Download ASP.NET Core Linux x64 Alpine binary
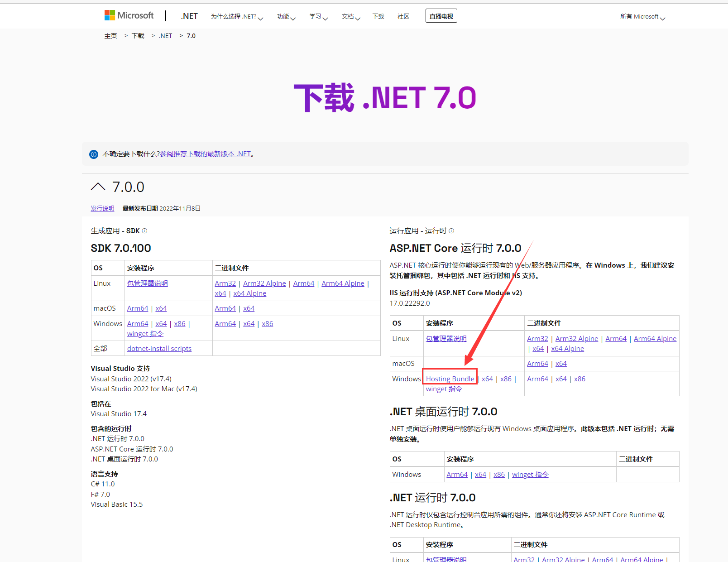 tap(567, 349)
